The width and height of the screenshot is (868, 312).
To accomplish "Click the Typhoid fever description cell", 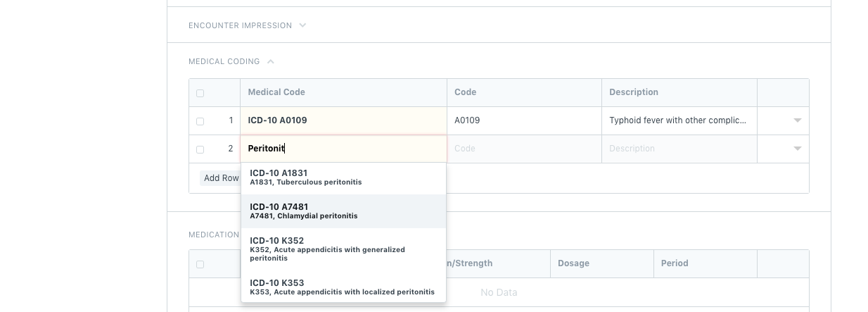I will click(679, 120).
